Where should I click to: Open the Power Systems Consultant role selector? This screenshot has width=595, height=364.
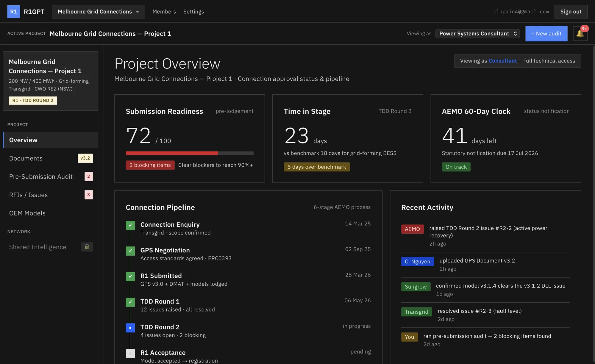point(478,34)
